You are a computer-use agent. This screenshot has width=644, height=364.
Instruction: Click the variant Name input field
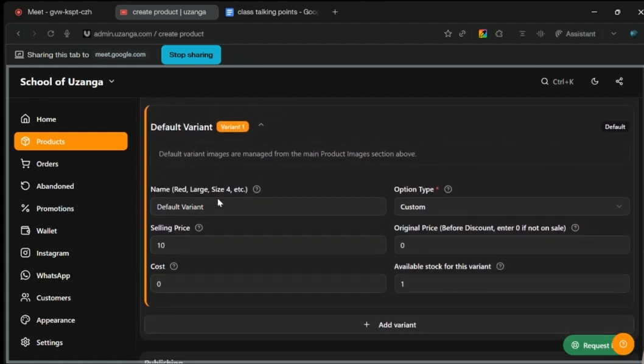click(x=268, y=206)
